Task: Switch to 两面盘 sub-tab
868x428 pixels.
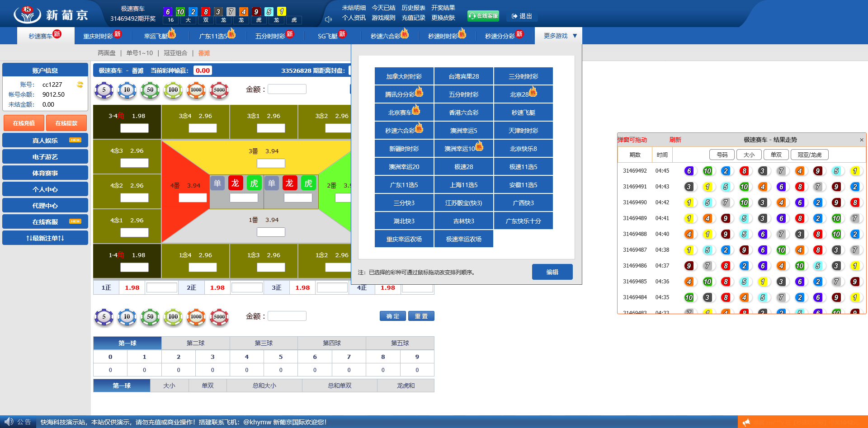Action: 107,53
